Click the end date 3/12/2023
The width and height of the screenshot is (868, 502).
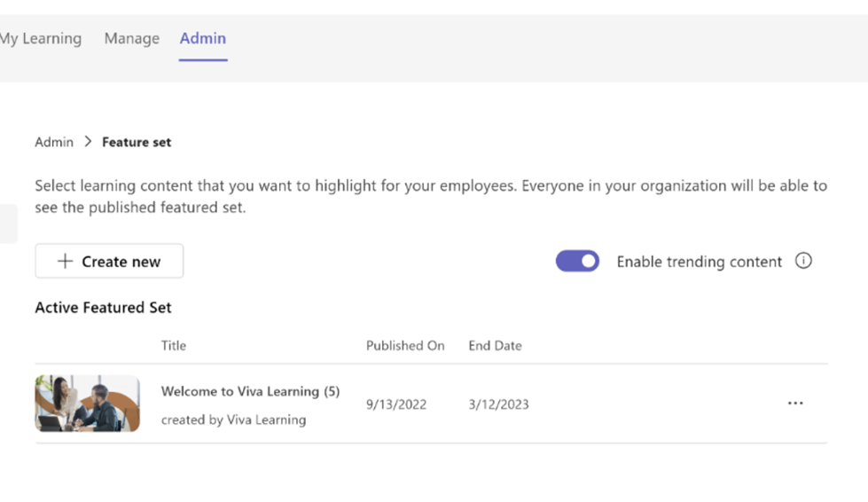(x=498, y=404)
